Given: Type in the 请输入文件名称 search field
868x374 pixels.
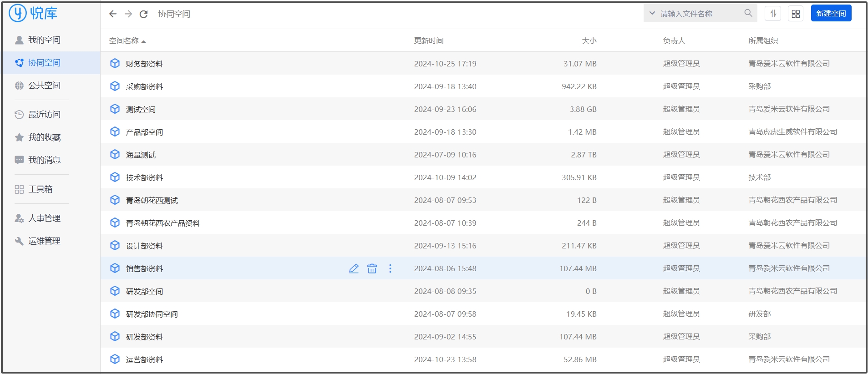Looking at the screenshot, I should pos(699,14).
